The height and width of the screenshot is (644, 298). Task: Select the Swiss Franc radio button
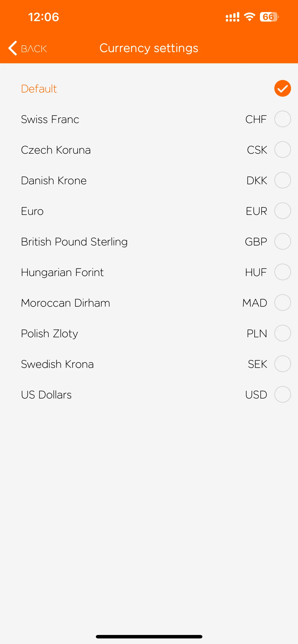click(282, 119)
